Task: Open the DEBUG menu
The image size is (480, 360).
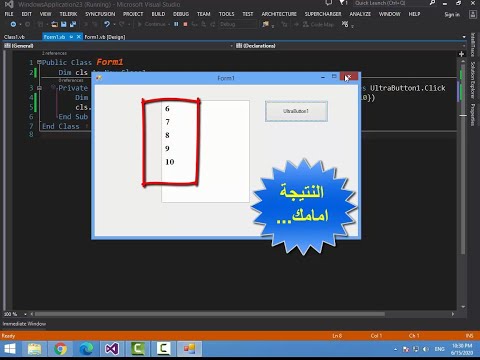Action: click(181, 14)
